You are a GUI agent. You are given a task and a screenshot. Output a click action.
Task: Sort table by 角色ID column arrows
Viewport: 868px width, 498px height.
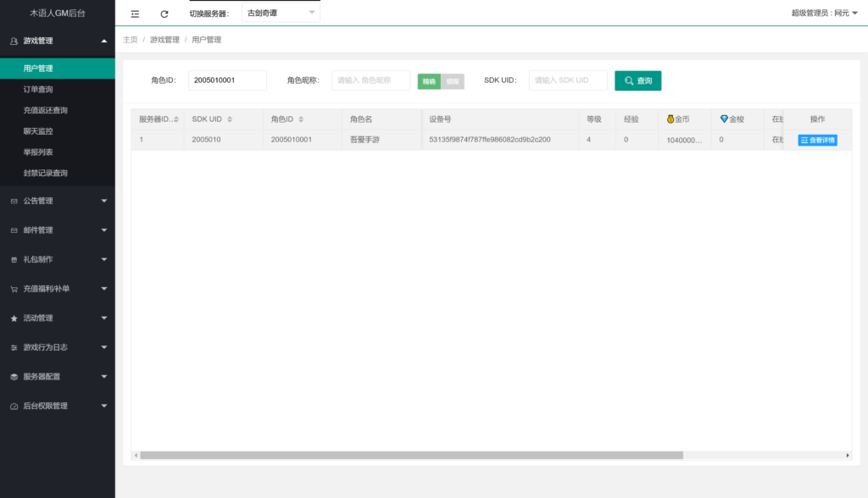[x=301, y=119]
